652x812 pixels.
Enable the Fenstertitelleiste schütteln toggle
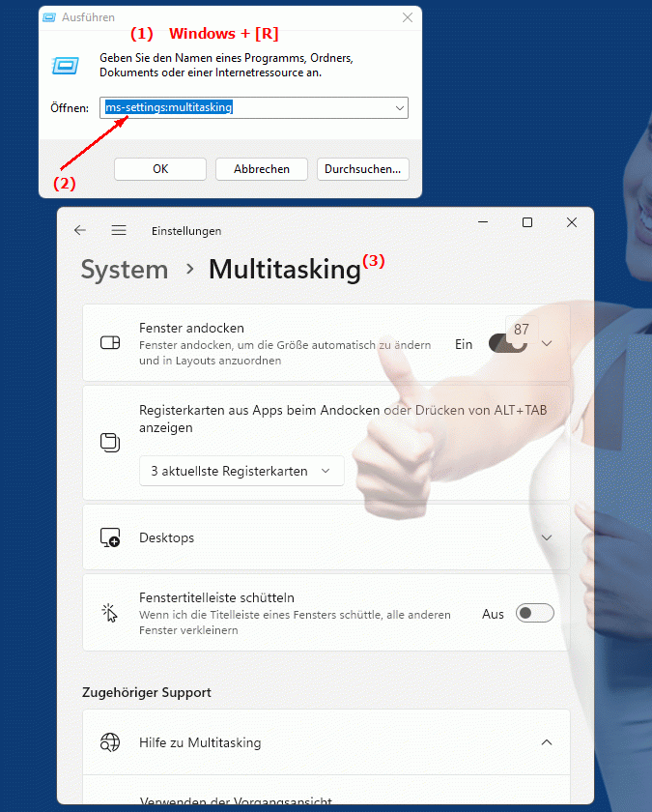pos(535,614)
